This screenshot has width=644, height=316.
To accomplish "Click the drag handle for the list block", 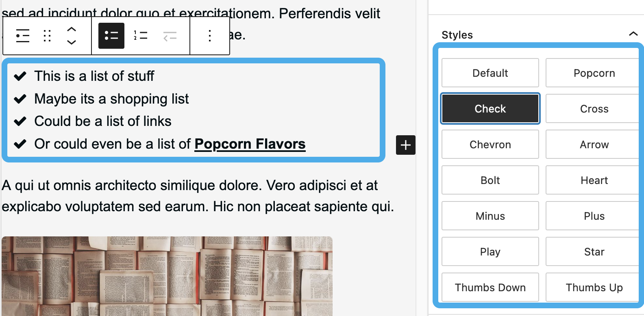I will [x=47, y=36].
